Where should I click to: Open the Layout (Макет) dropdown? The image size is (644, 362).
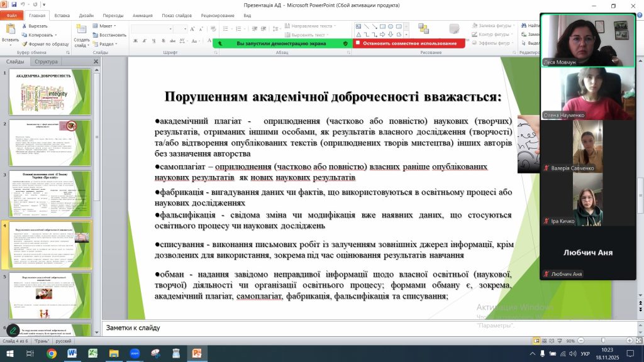coord(104,26)
